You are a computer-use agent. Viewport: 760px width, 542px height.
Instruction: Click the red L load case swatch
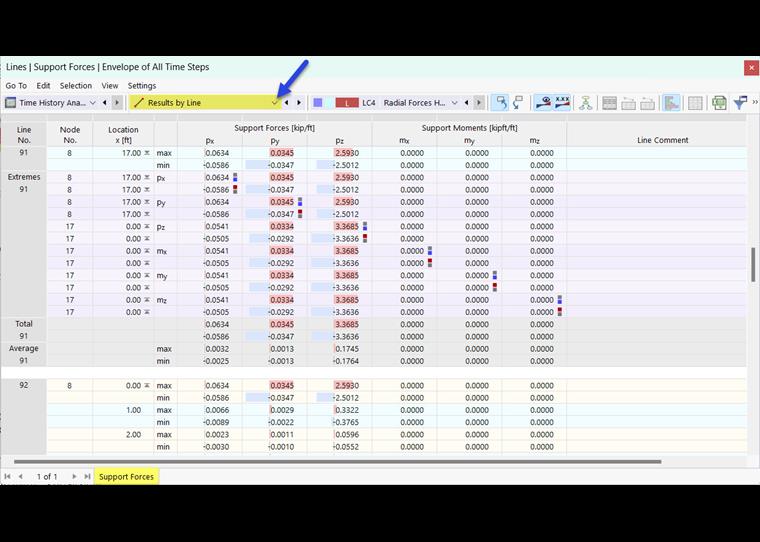(347, 103)
